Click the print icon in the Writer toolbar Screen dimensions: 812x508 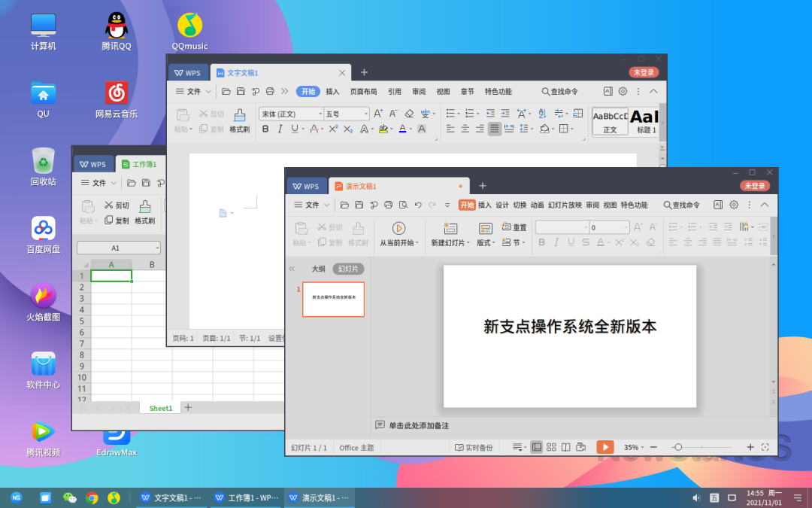(270, 91)
